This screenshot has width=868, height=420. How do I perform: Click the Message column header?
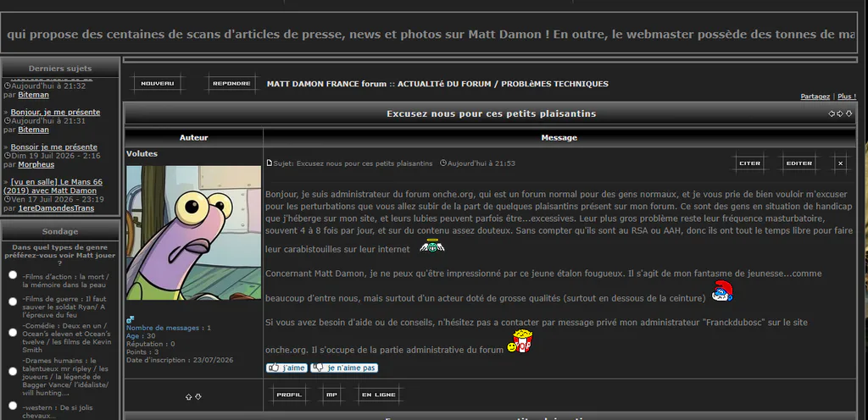click(559, 138)
